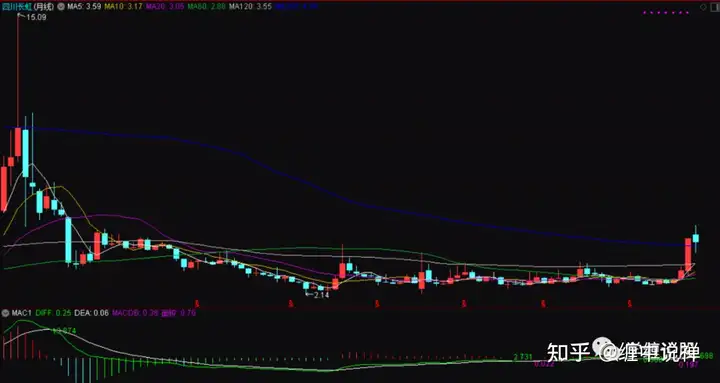Click the purple MA20: 3.05 label
The image size is (720, 383).
(x=165, y=6)
